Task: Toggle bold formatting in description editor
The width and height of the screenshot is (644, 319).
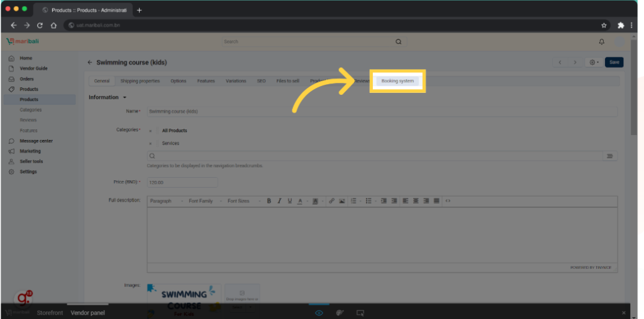Action: click(269, 201)
